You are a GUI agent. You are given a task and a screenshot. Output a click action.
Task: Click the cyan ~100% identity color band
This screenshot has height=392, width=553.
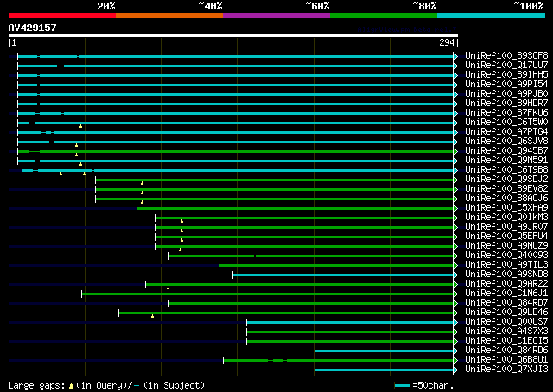pos(492,16)
